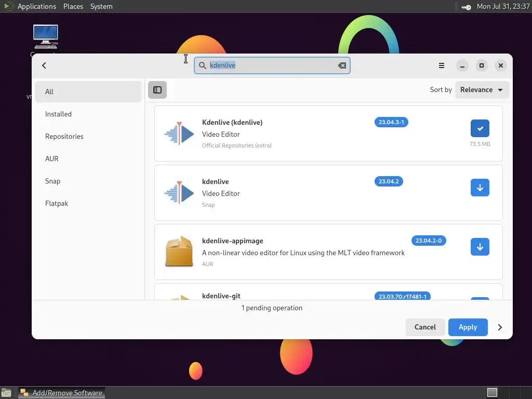Screen dimensions: 532x399
Task: Open the Sort by Relevance dropdown
Action: click(x=482, y=90)
